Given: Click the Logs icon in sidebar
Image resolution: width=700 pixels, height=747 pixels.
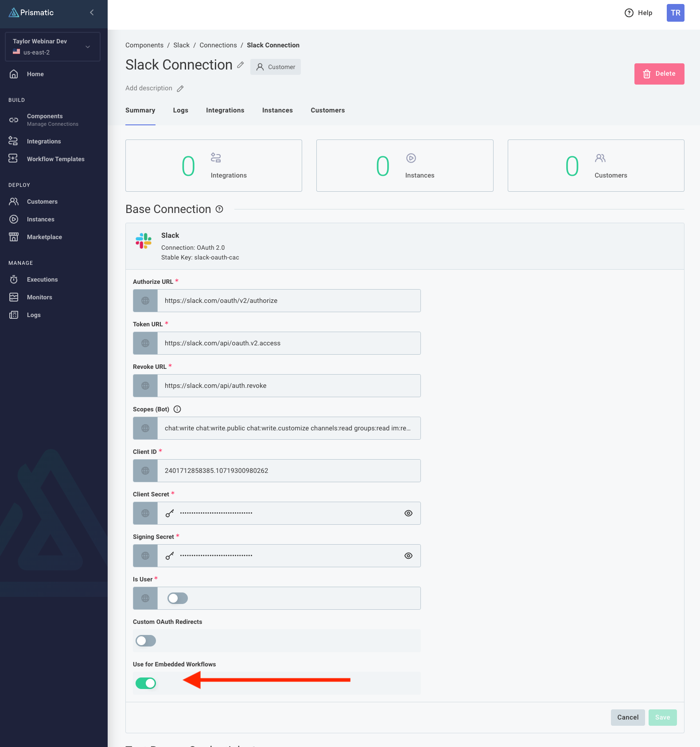Looking at the screenshot, I should pos(14,315).
